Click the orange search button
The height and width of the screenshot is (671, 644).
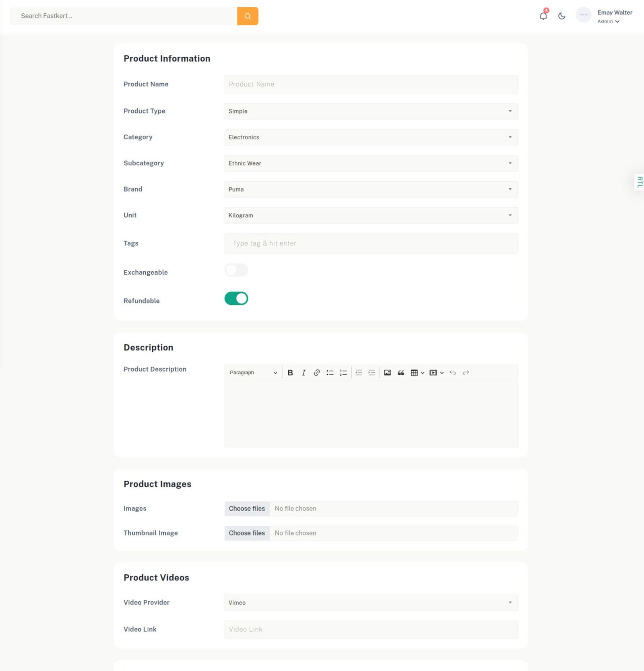tap(248, 16)
